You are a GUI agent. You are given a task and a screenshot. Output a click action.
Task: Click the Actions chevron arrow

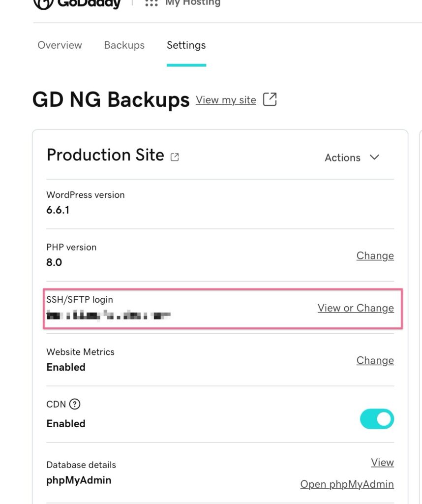374,157
